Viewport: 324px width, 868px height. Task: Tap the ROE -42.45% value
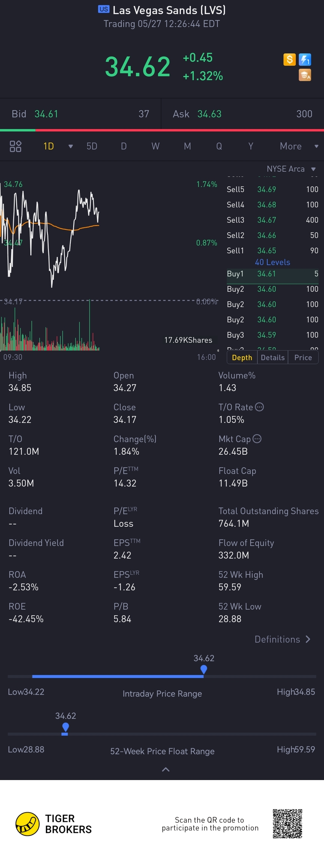coord(26,619)
